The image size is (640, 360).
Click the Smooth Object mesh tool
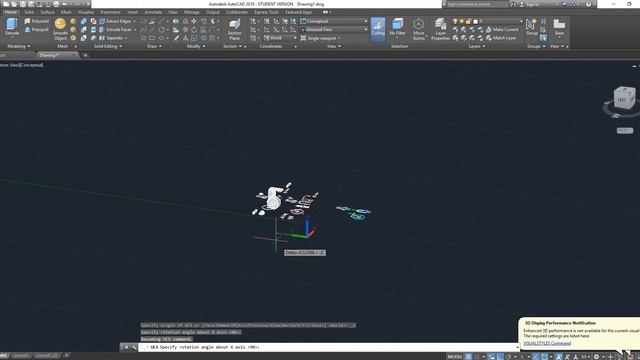click(x=60, y=29)
